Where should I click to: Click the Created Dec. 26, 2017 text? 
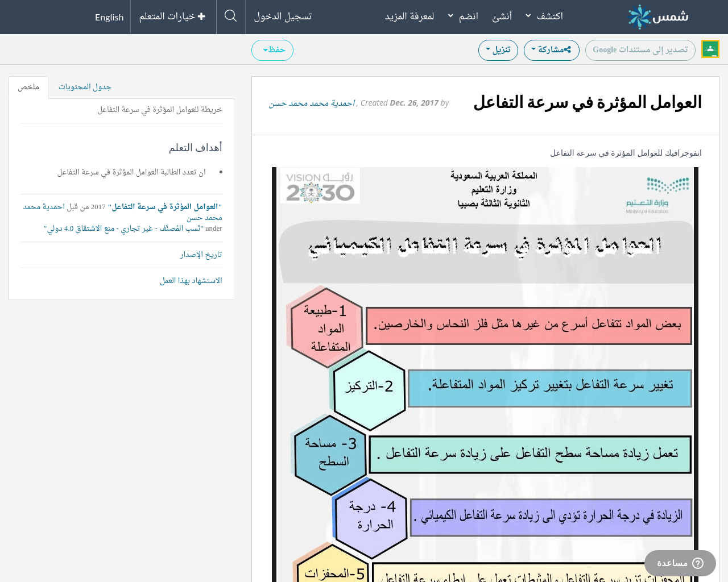click(x=400, y=103)
